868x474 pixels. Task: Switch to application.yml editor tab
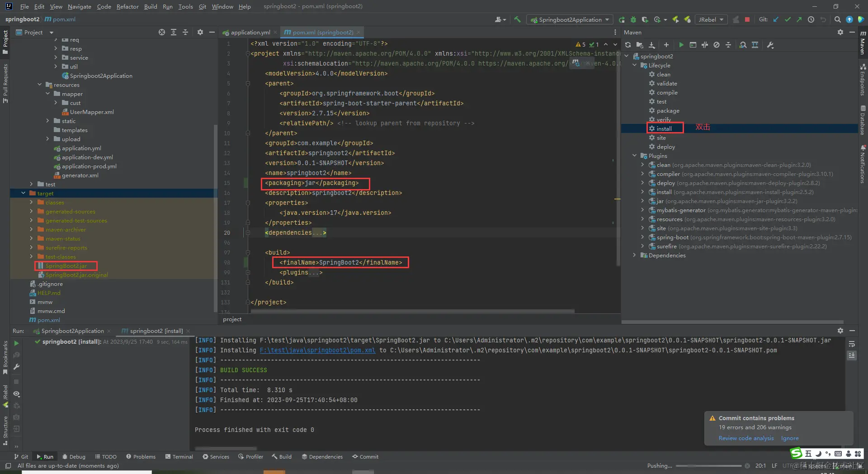point(249,32)
